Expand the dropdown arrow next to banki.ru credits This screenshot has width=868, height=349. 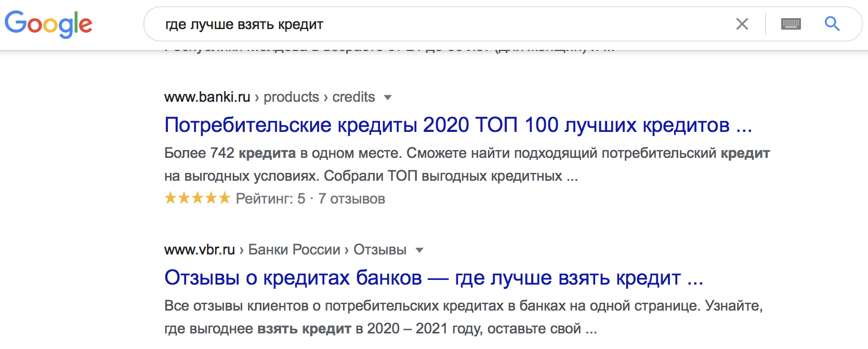387,98
